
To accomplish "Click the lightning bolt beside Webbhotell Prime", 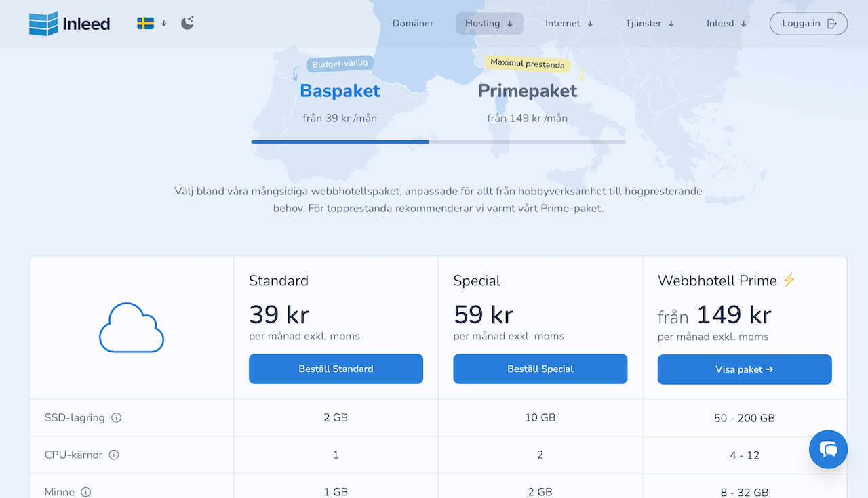I will click(789, 280).
